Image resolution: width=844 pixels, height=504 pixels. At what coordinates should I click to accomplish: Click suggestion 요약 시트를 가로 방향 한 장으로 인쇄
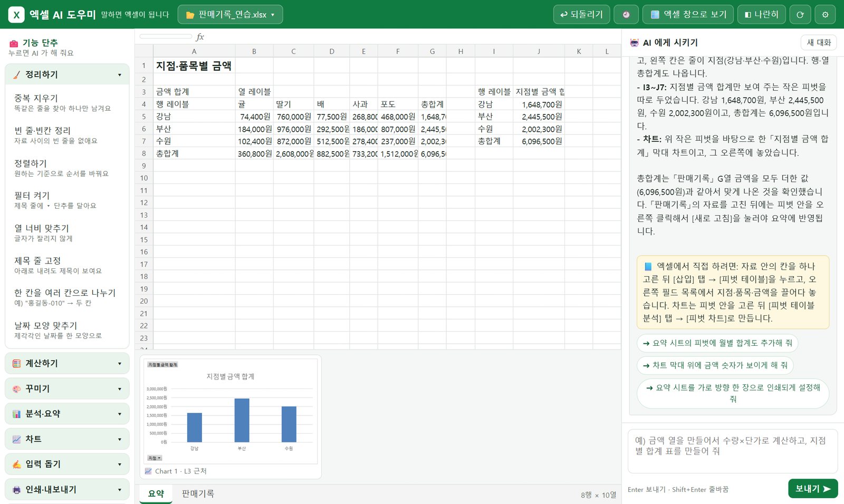[733, 393]
